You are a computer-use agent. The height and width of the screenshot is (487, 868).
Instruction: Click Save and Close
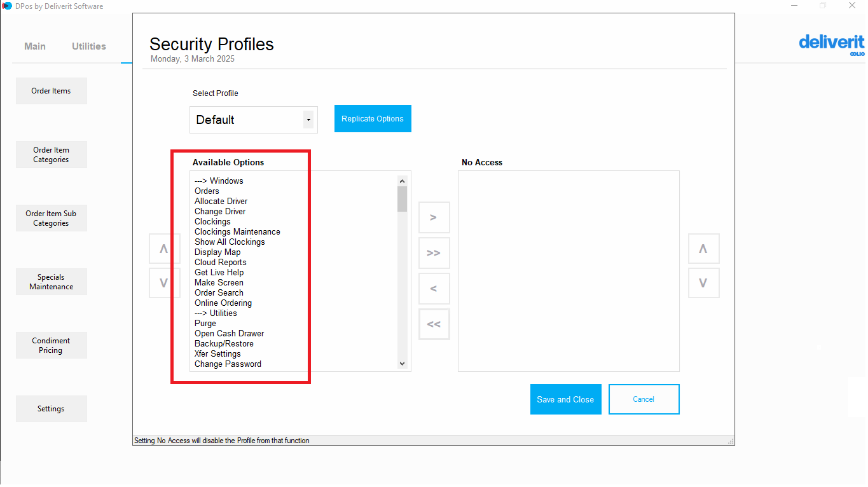[x=565, y=399]
